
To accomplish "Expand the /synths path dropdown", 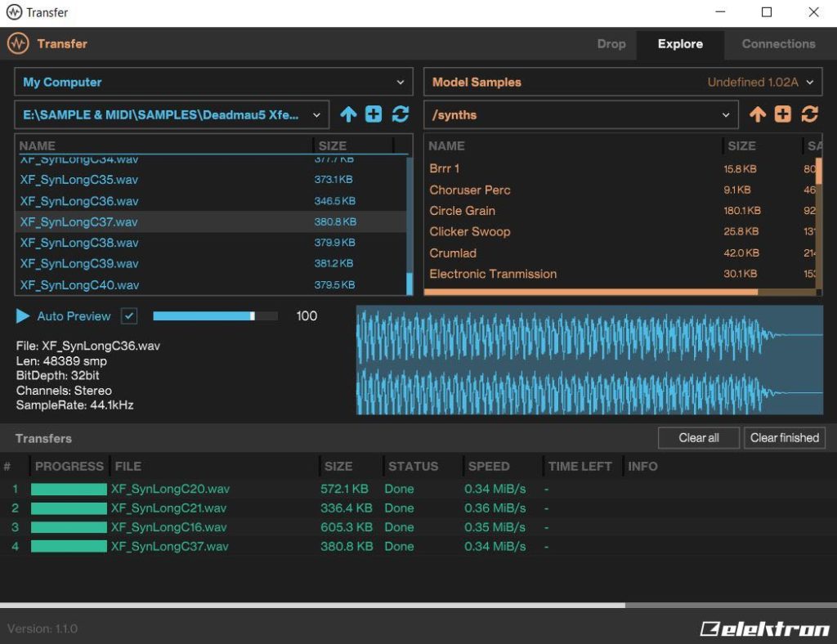I will (x=581, y=114).
